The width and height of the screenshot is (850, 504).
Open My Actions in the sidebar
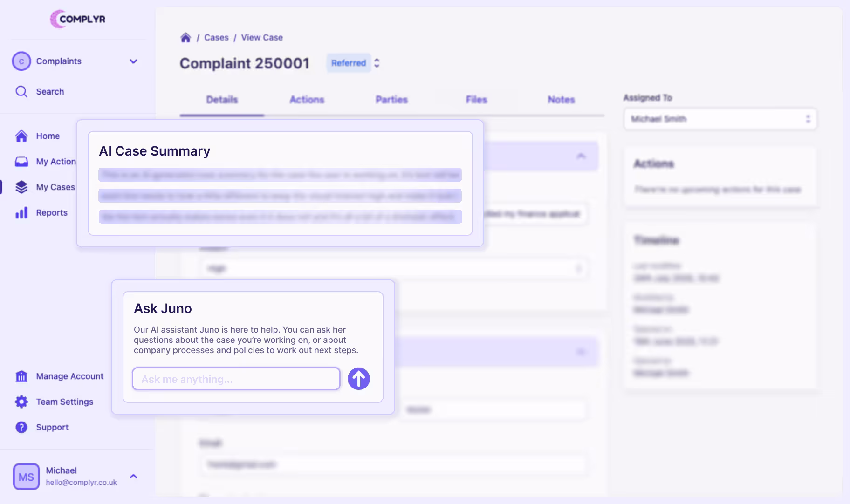click(55, 161)
